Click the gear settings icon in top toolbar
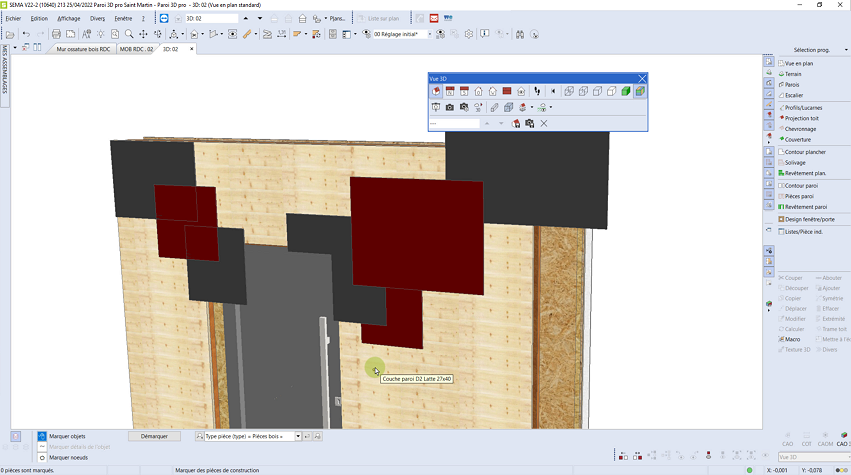 click(468, 34)
